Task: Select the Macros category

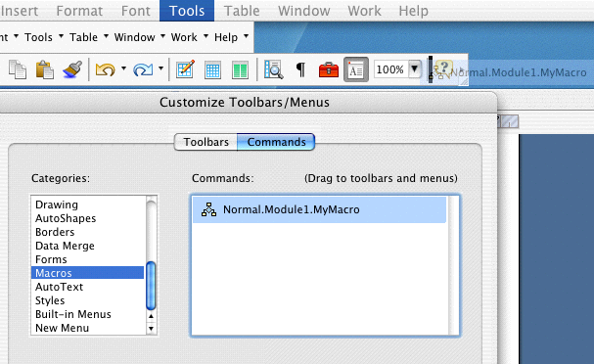Action: (87, 273)
